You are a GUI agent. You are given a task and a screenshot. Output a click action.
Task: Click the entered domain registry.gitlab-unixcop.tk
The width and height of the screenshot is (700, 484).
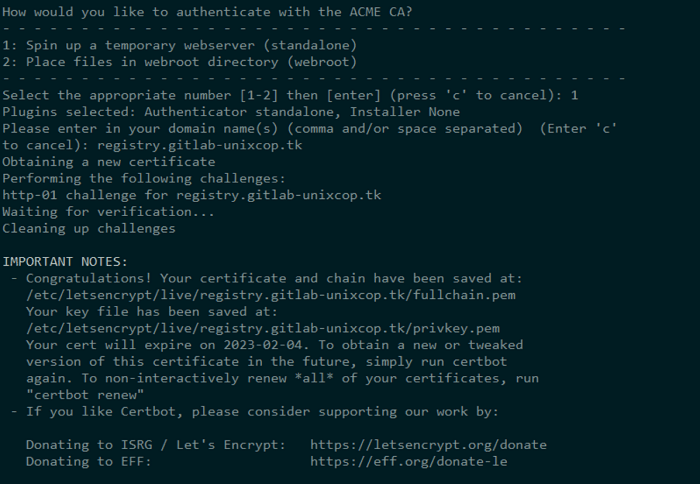click(x=200, y=145)
